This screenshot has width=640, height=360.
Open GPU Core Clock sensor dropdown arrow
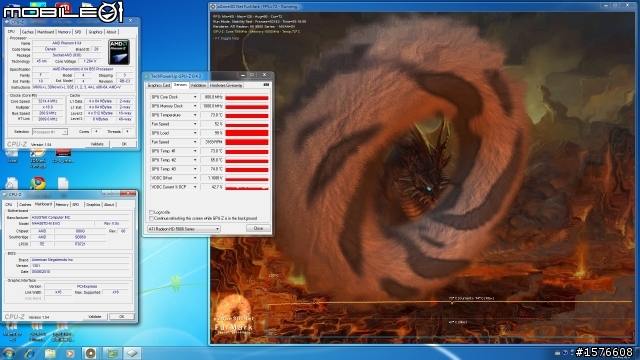(x=195, y=97)
